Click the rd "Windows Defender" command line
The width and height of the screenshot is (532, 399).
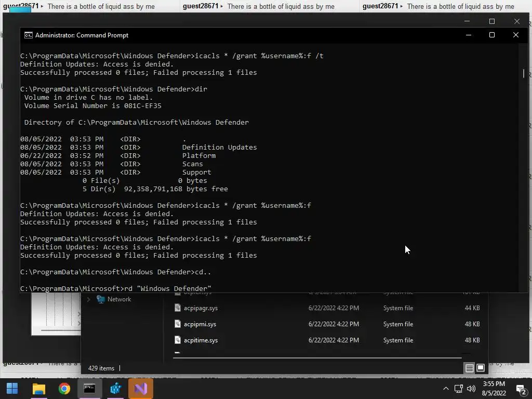coord(116,288)
